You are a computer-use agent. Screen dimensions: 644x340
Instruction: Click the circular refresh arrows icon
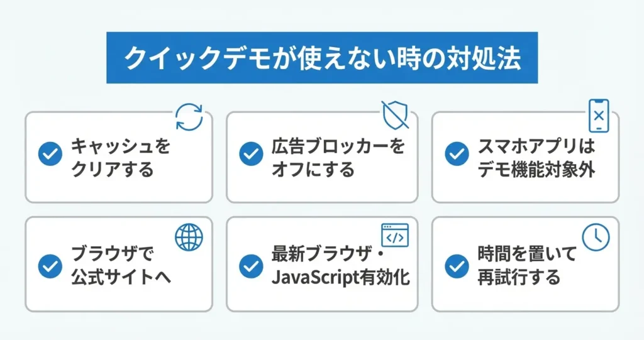(x=189, y=116)
